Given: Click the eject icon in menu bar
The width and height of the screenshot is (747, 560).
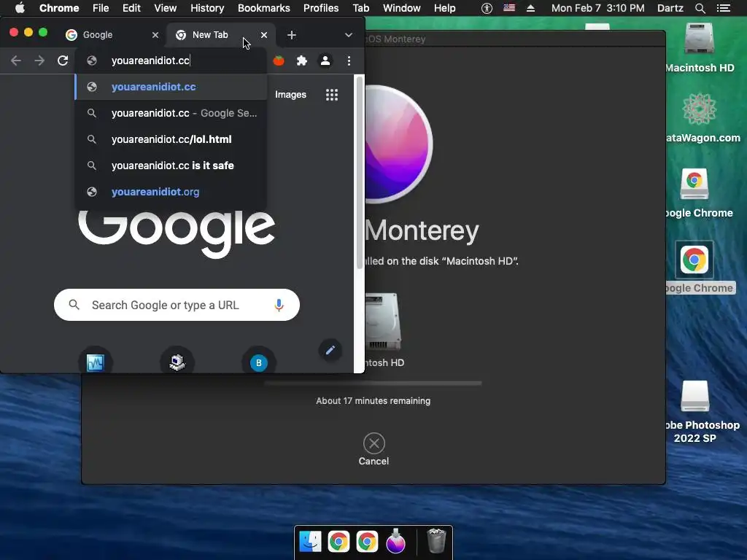Looking at the screenshot, I should (531, 8).
